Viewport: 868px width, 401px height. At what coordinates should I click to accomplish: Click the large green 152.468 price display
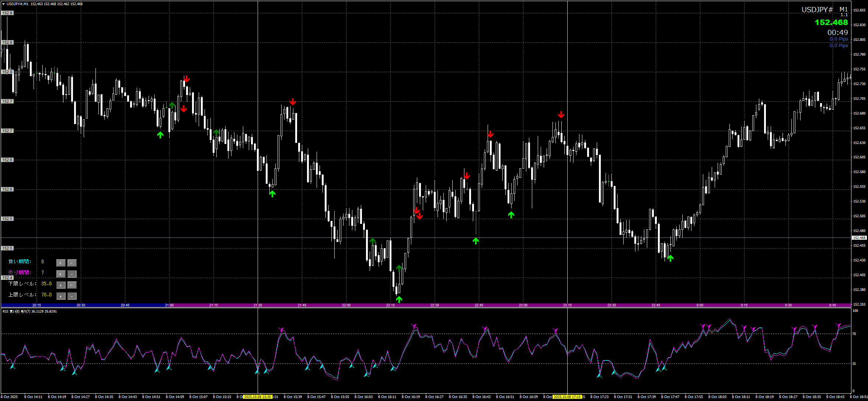(x=831, y=22)
